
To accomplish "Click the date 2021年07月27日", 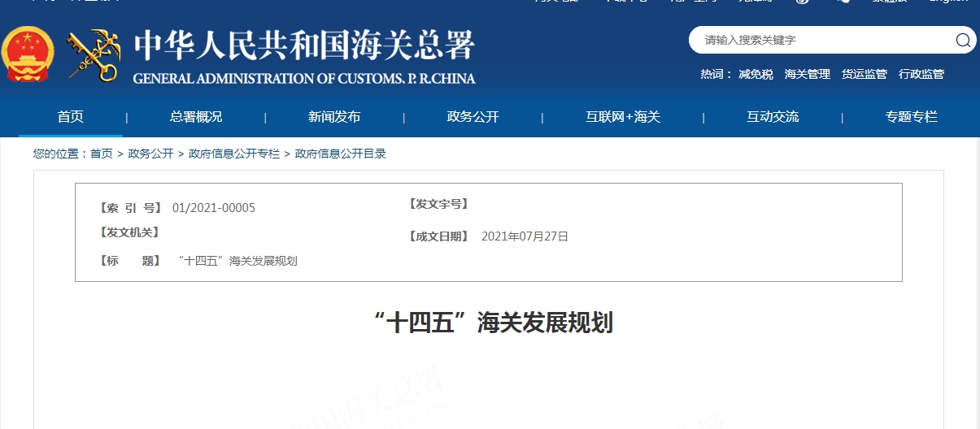I will coord(525,236).
